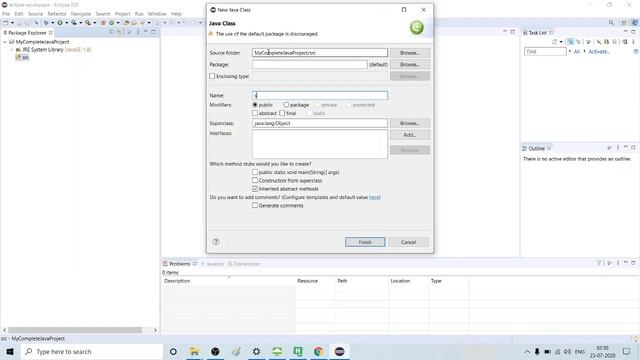Click the green Run toolbar icon
Viewport: 640px width, 360px height.
click(60, 23)
